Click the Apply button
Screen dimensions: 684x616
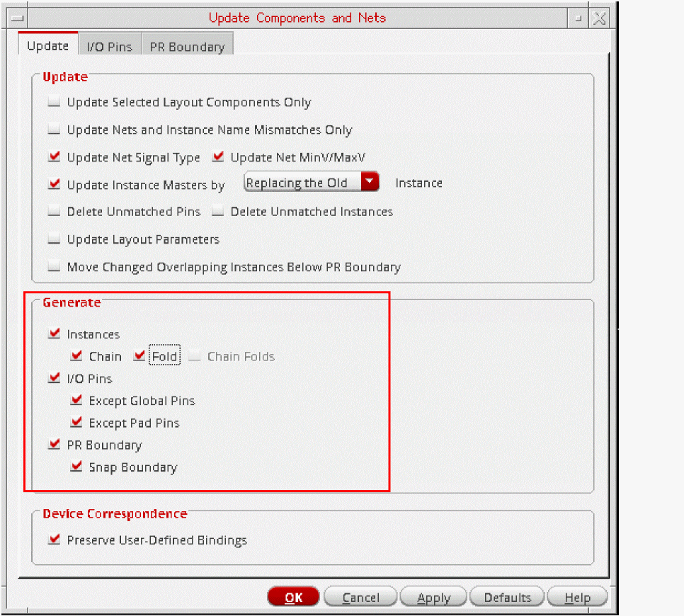433,597
